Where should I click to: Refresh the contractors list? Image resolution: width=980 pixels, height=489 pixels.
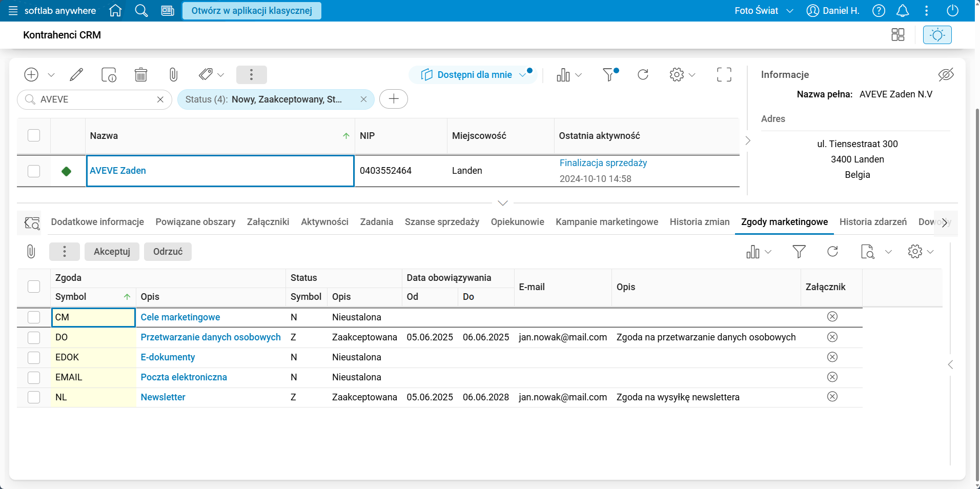[x=643, y=75]
